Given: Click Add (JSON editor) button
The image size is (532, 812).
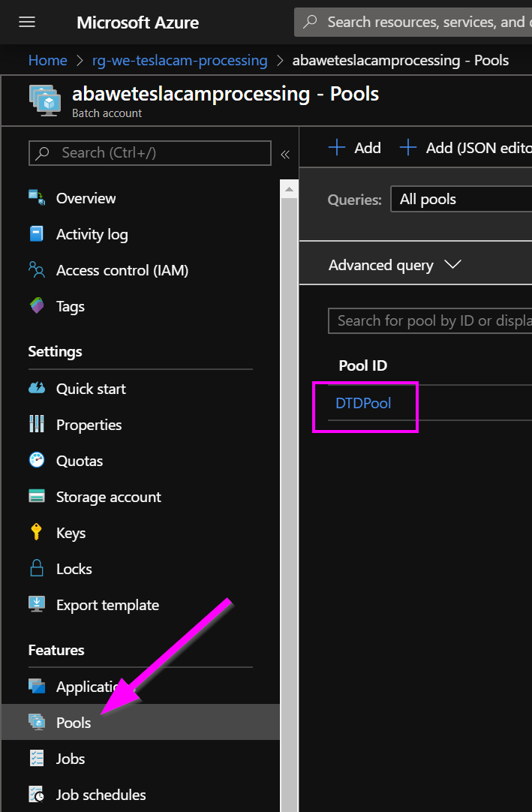Looking at the screenshot, I should tap(466, 147).
